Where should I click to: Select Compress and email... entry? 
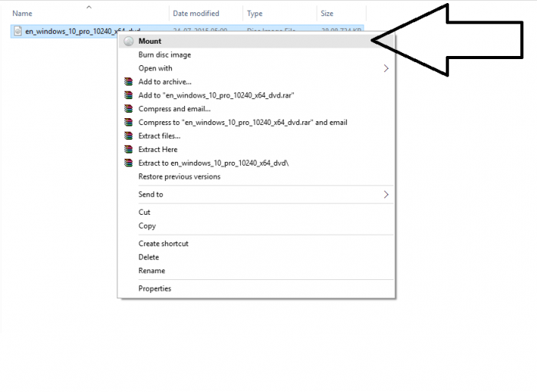[x=256, y=109]
